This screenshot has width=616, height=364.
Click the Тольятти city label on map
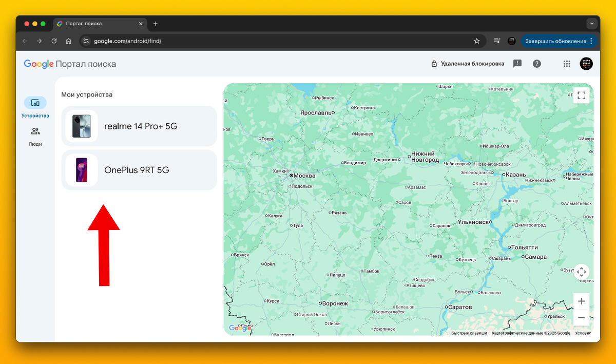click(x=525, y=247)
